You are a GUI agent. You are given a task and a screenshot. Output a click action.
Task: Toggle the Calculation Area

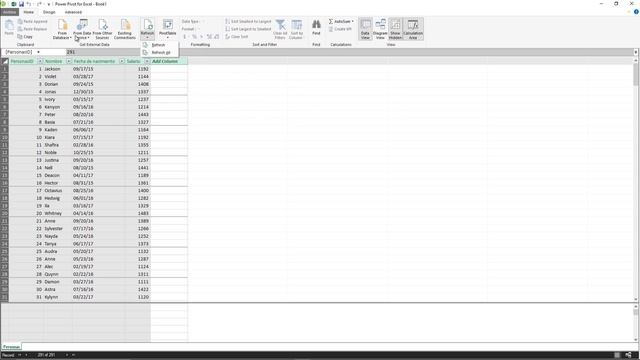coord(413,29)
